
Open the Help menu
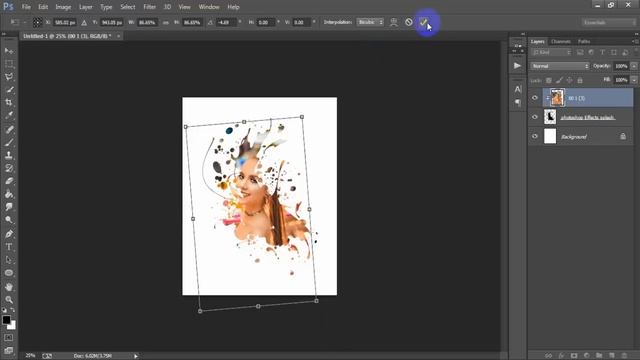coord(233,7)
